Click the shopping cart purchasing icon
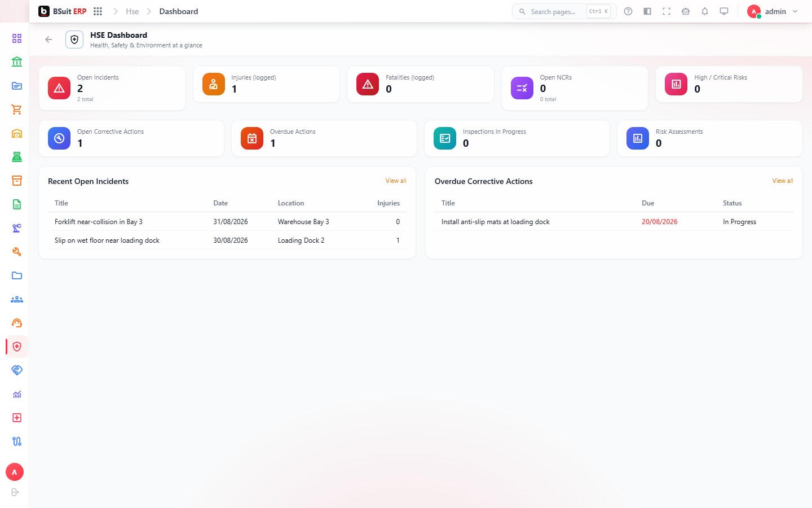 pos(17,110)
